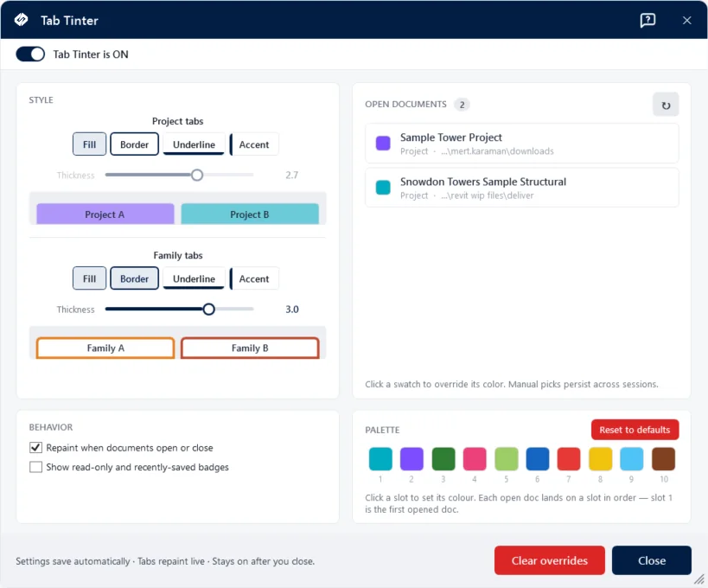Refresh the open documents list
This screenshot has height=588, width=708.
click(666, 105)
